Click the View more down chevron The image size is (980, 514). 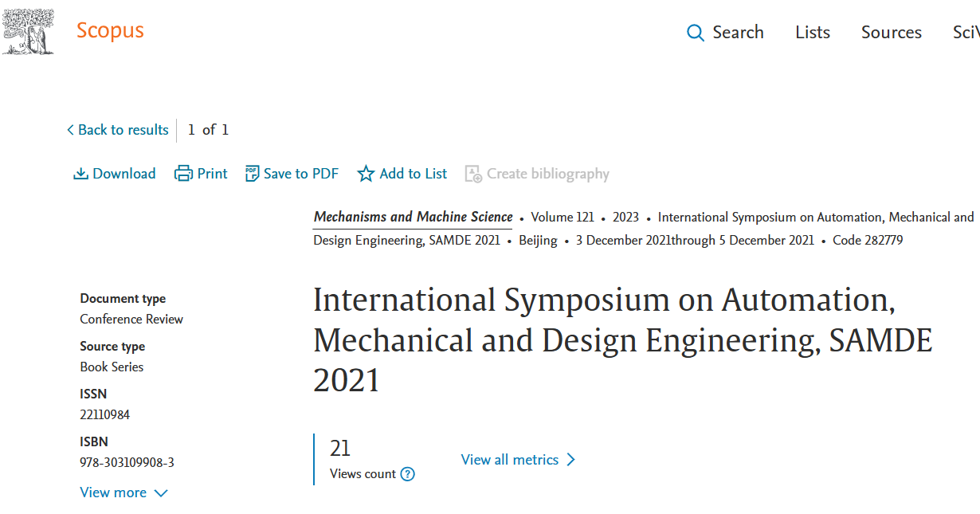click(x=161, y=493)
